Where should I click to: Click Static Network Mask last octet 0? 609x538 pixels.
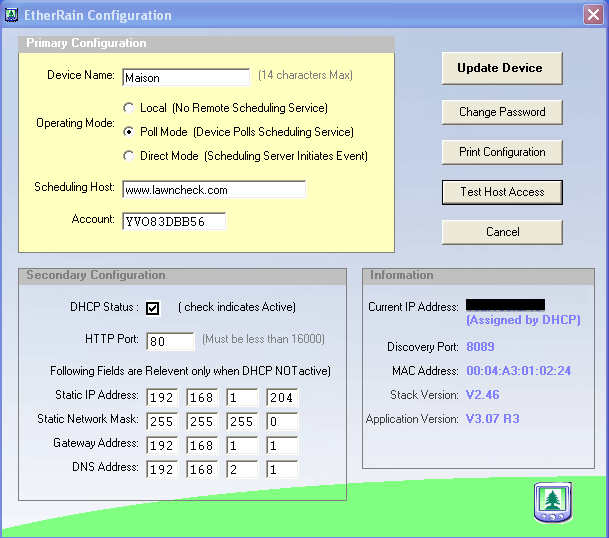[282, 421]
